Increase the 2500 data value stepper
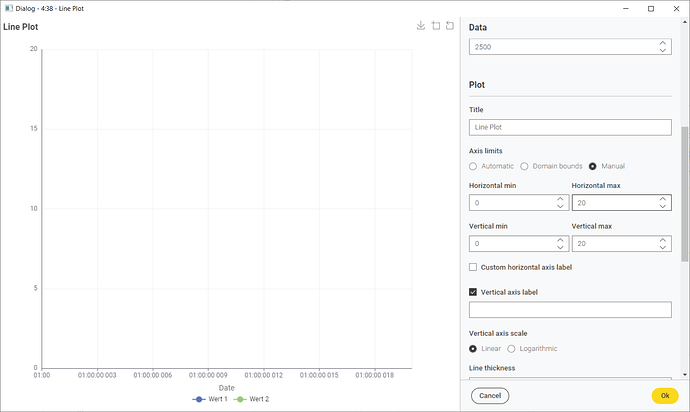The width and height of the screenshot is (690, 412). pos(663,43)
